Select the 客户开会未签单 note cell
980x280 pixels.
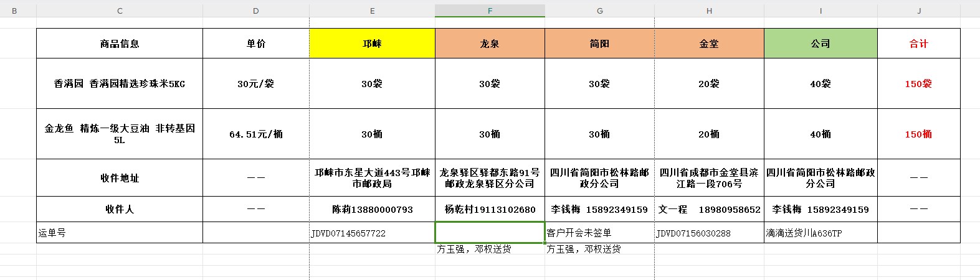point(599,233)
